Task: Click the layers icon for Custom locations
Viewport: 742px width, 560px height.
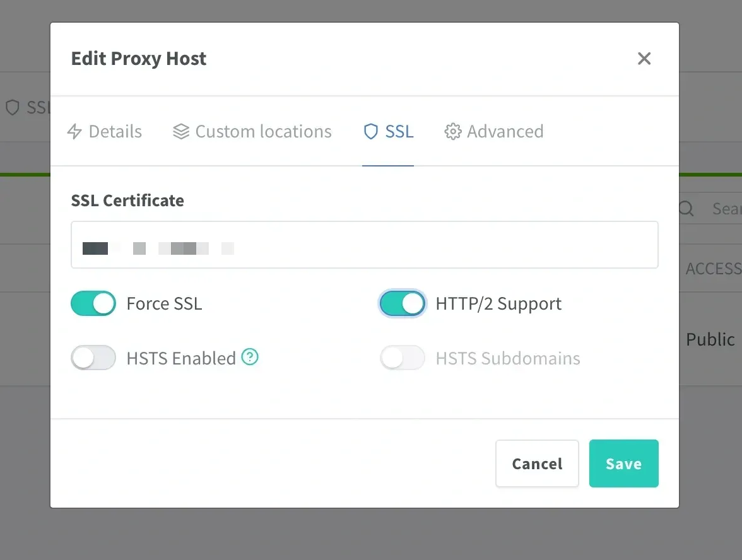Action: pyautogui.click(x=180, y=131)
